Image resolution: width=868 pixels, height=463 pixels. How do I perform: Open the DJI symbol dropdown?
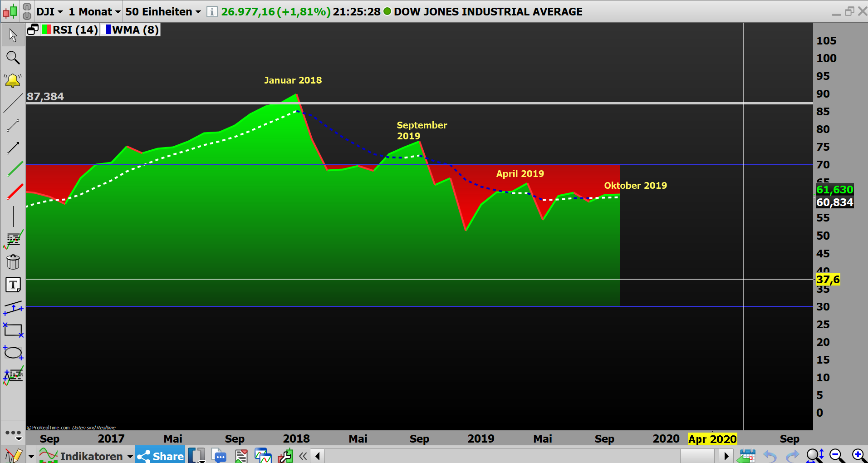pos(49,11)
